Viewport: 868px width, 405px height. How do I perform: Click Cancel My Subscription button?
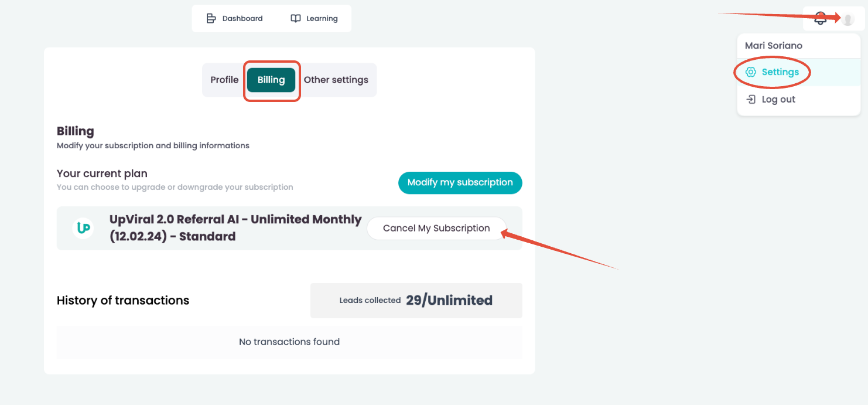[x=436, y=229]
